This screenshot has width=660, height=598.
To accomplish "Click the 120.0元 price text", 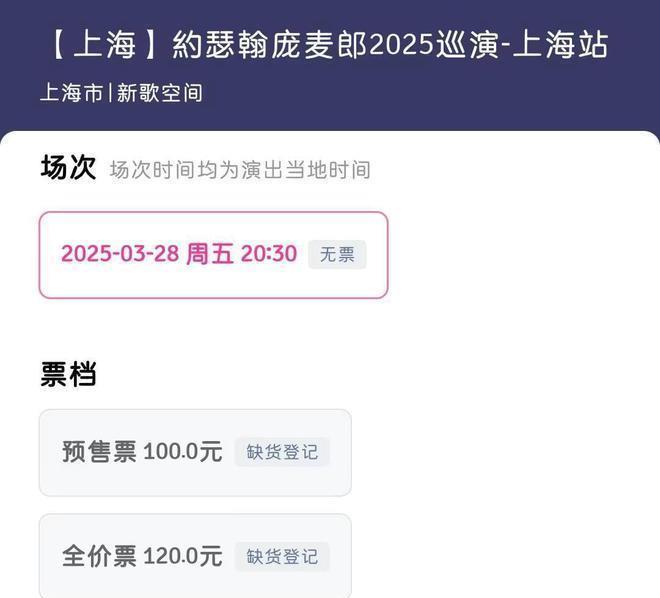I will pyautogui.click(x=182, y=556).
